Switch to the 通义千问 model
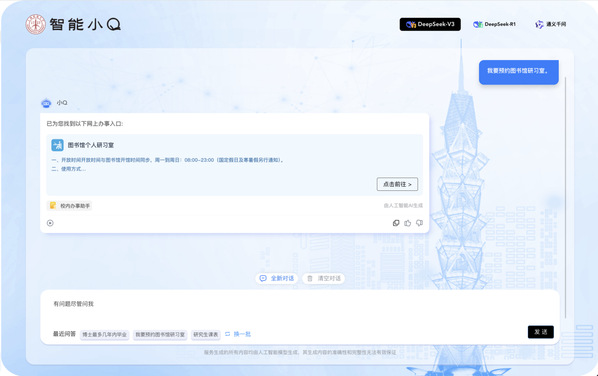Viewport: 598px width, 376px height. (550, 24)
